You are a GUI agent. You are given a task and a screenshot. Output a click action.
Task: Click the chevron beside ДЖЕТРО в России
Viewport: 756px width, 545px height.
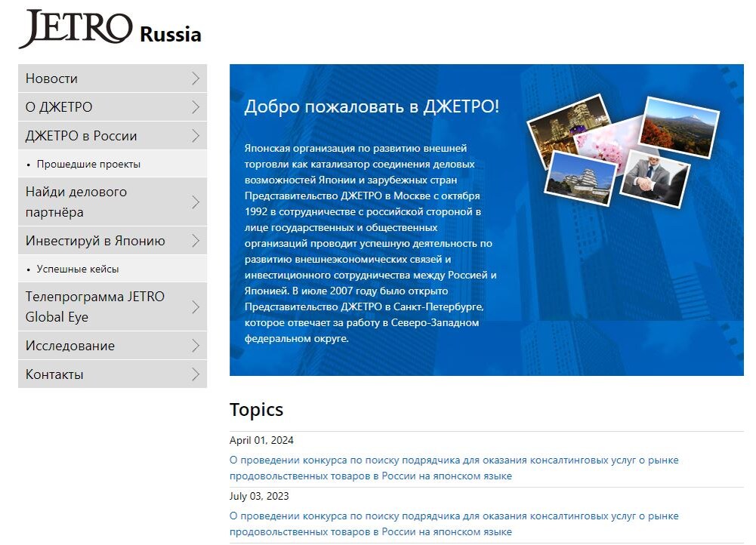(x=196, y=135)
